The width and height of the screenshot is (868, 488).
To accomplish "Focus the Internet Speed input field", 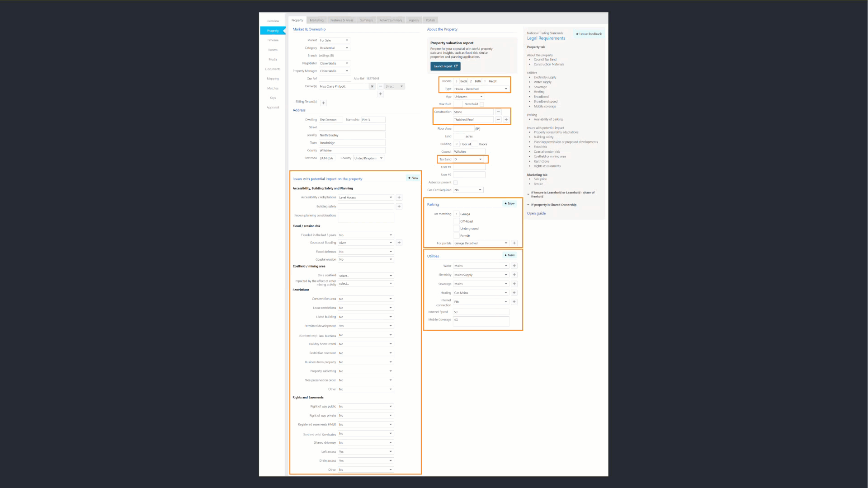I will tap(481, 312).
